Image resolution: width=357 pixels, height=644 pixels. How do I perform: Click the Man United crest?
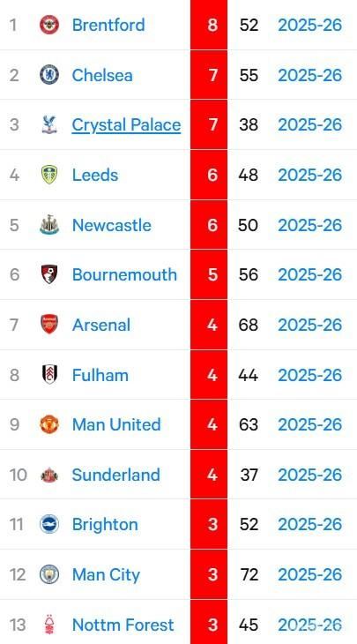pos(49,424)
